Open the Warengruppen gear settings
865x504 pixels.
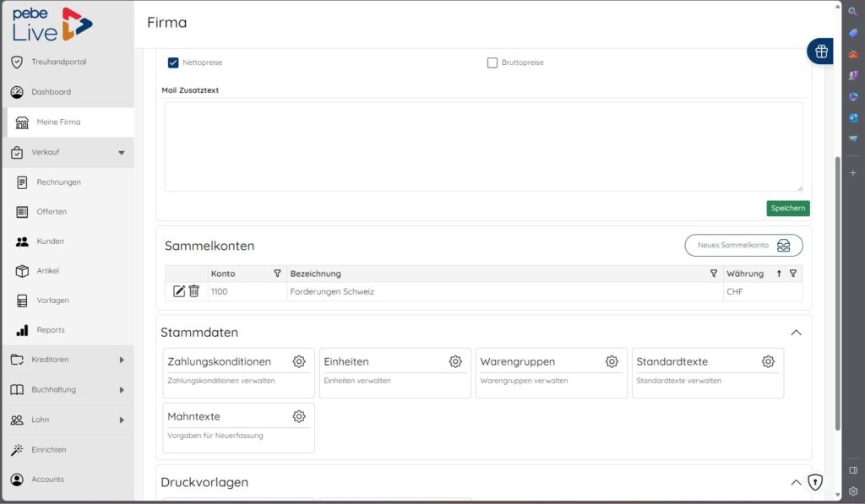point(612,361)
